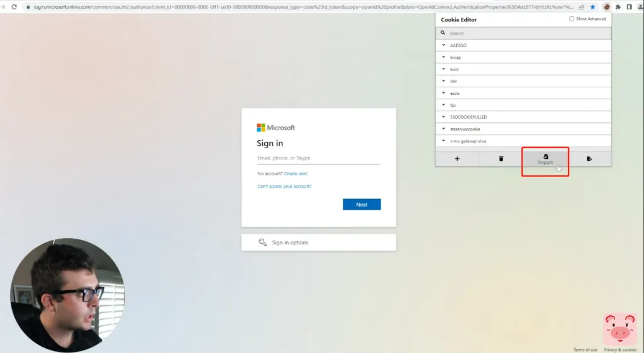Bookmark this page with the star icon
The height and width of the screenshot is (353, 644).
592,7
